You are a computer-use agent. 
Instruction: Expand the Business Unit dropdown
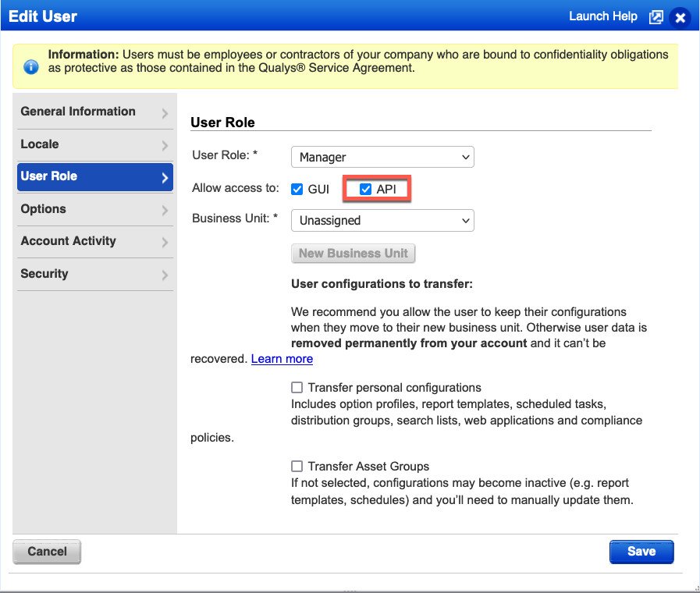point(382,221)
